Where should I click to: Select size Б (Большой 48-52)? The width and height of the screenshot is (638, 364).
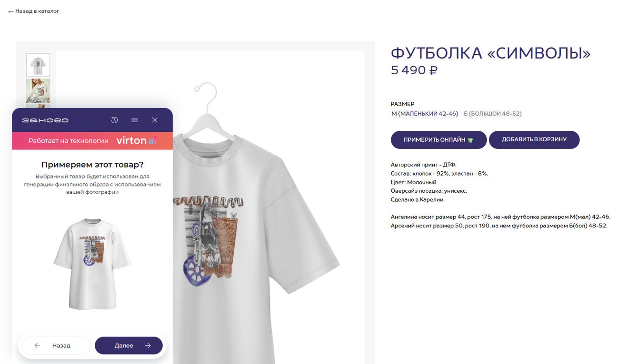pos(493,114)
